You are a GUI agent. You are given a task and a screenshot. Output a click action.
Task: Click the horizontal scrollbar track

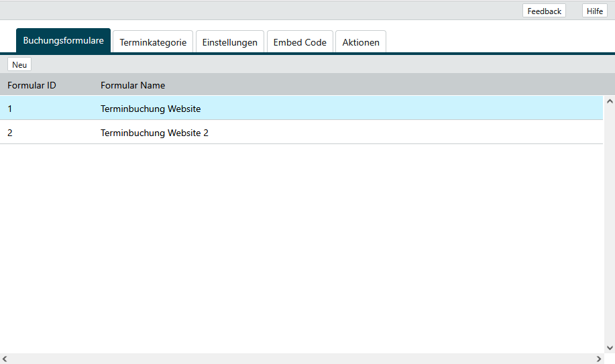coord(302,359)
